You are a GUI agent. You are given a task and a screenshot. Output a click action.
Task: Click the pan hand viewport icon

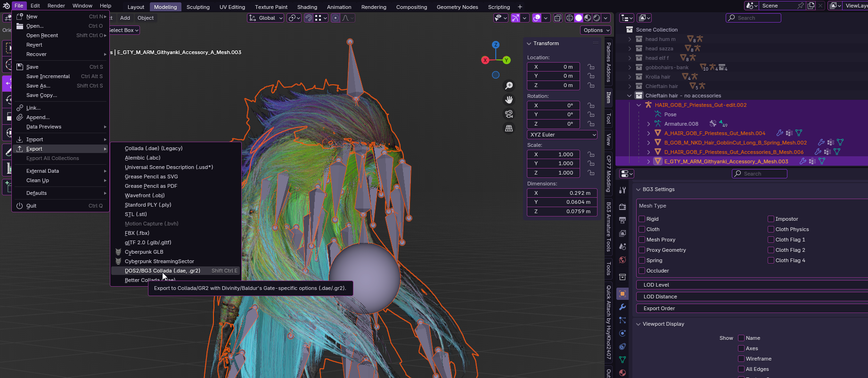pyautogui.click(x=509, y=100)
